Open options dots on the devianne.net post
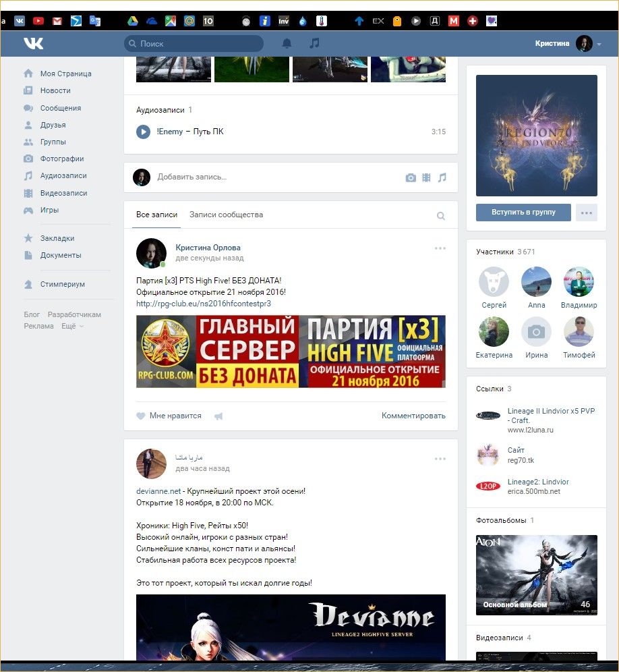This screenshot has width=619, height=672. click(x=440, y=459)
